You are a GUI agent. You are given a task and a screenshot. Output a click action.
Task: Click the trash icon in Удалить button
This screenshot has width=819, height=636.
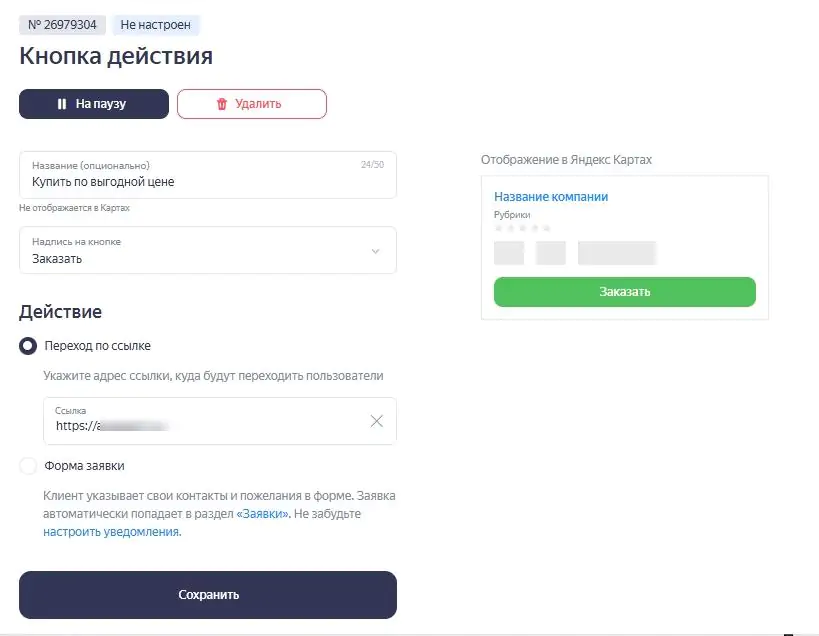click(222, 104)
